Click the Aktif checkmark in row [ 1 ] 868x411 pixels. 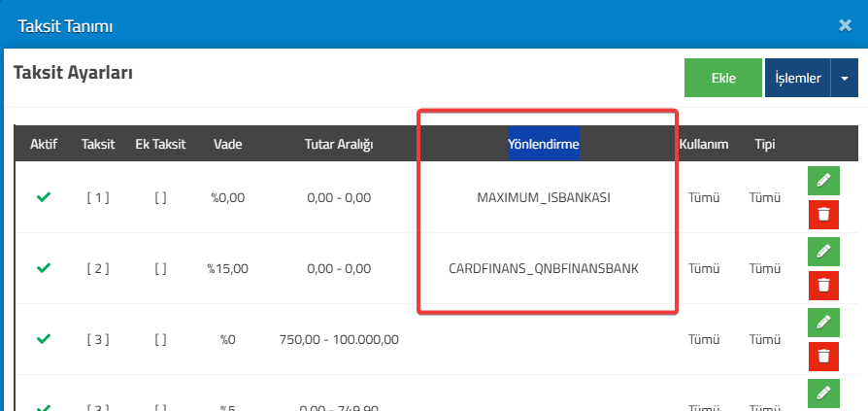point(44,197)
